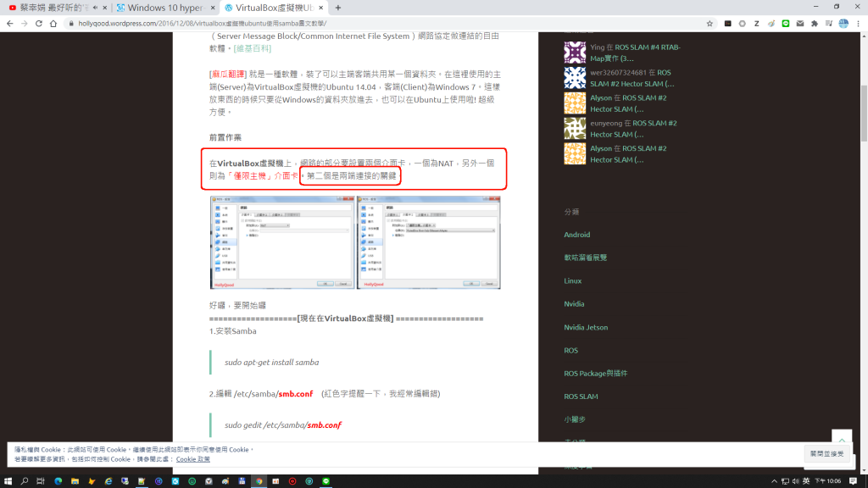Open the 軟咕溜看展覽 category
Screen dimensions: 868x488
[x=585, y=258]
